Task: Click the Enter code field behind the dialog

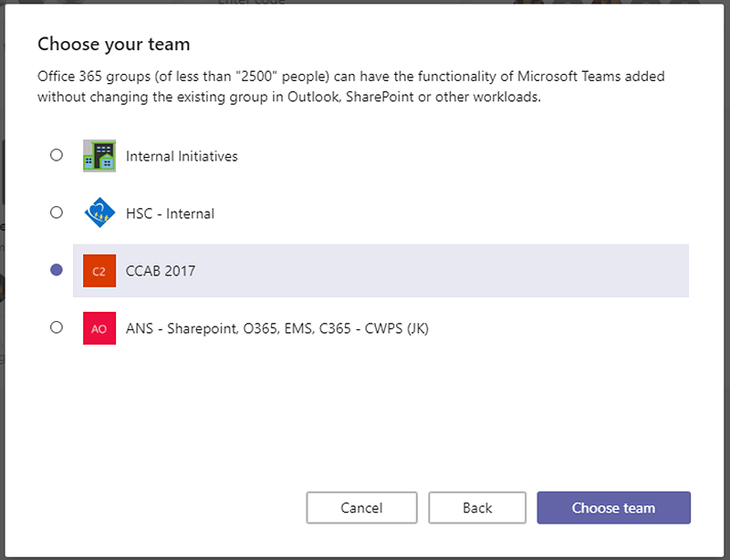Action: point(251,3)
